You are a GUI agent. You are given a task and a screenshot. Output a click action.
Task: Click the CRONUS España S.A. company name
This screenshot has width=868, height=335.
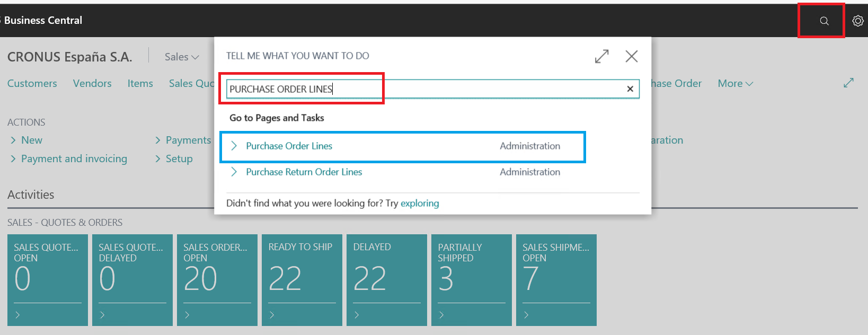[x=70, y=57]
